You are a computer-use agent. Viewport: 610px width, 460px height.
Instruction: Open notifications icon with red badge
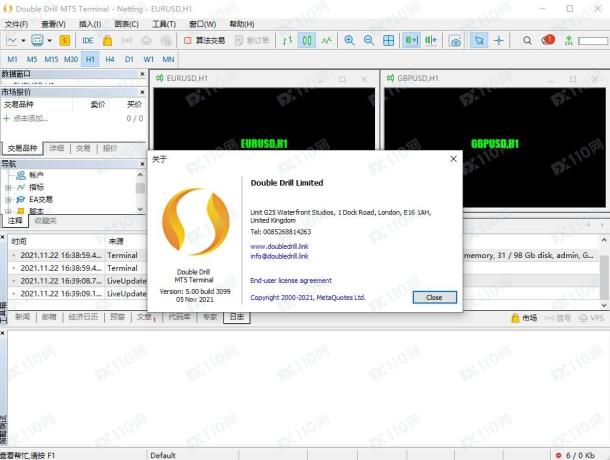pyautogui.click(x=548, y=40)
